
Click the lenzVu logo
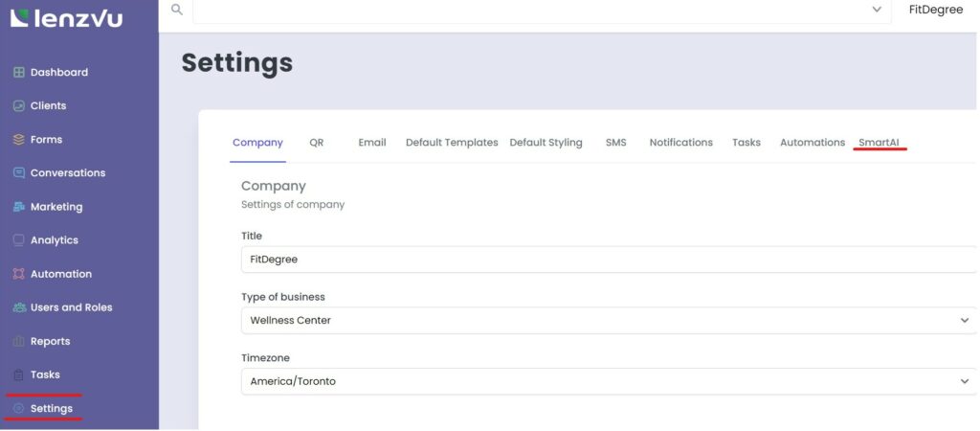(x=67, y=17)
